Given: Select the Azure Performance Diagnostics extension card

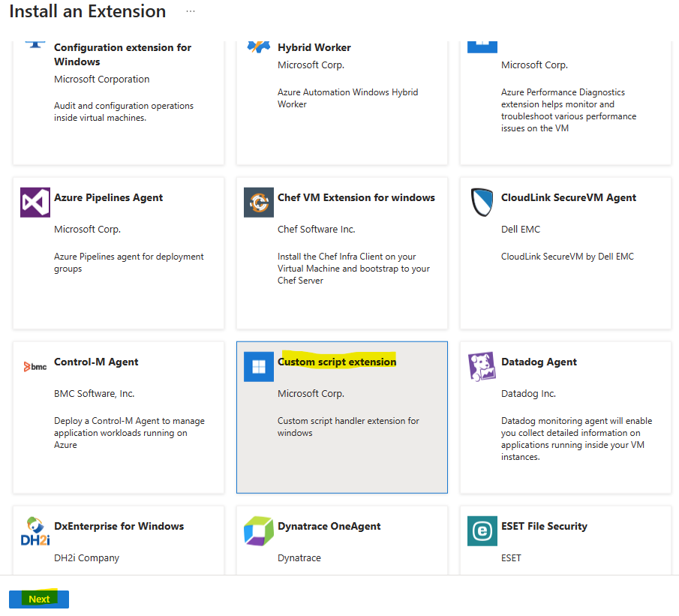Looking at the screenshot, I should tap(566, 103).
